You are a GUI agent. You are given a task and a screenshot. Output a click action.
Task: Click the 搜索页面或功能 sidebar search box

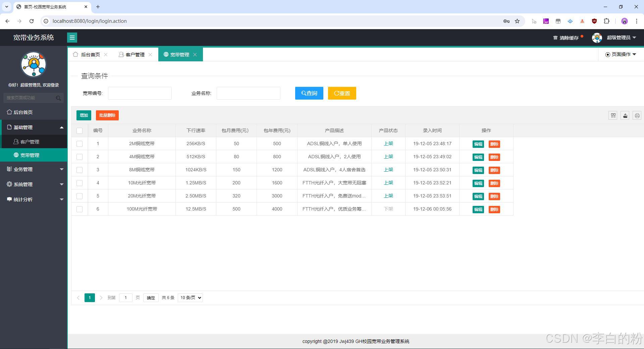[34, 98]
